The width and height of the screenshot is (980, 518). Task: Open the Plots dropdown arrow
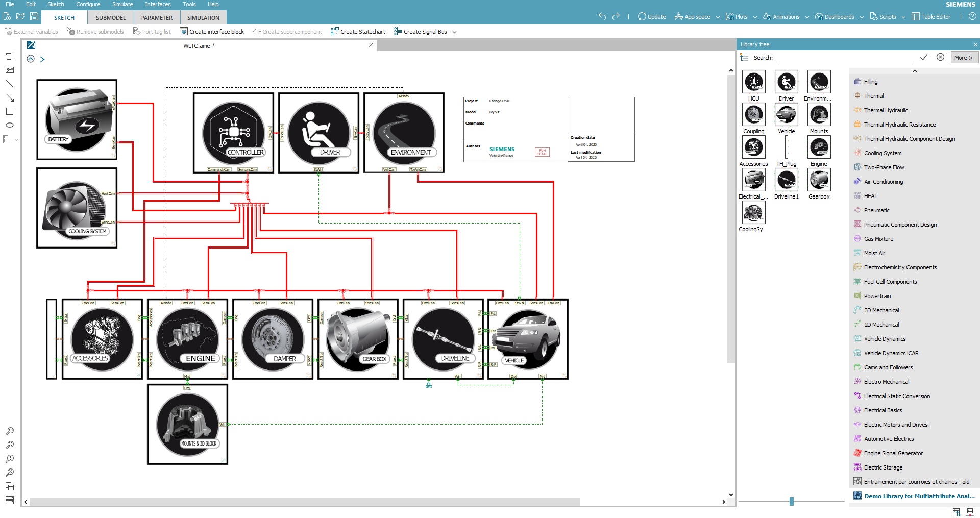point(755,17)
